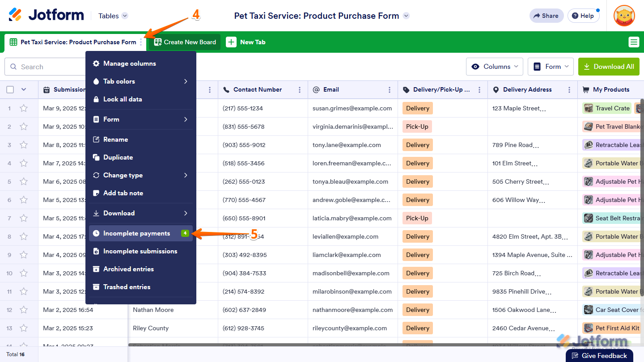Star the row 1 submission
The width and height of the screenshot is (644, 362).
tap(24, 108)
